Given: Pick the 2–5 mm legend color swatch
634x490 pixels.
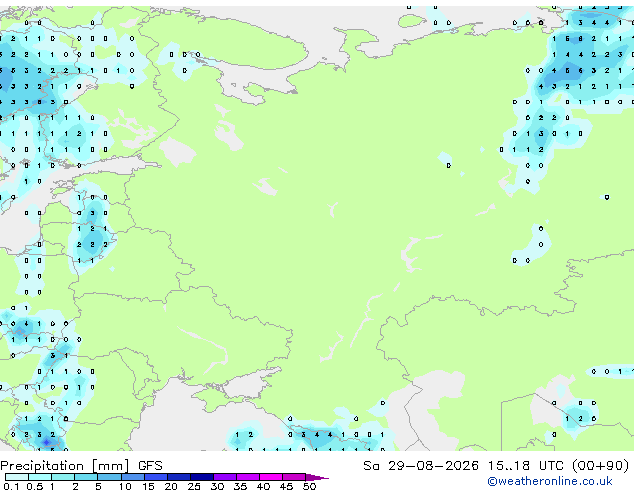Looking at the screenshot, I should [x=86, y=477].
